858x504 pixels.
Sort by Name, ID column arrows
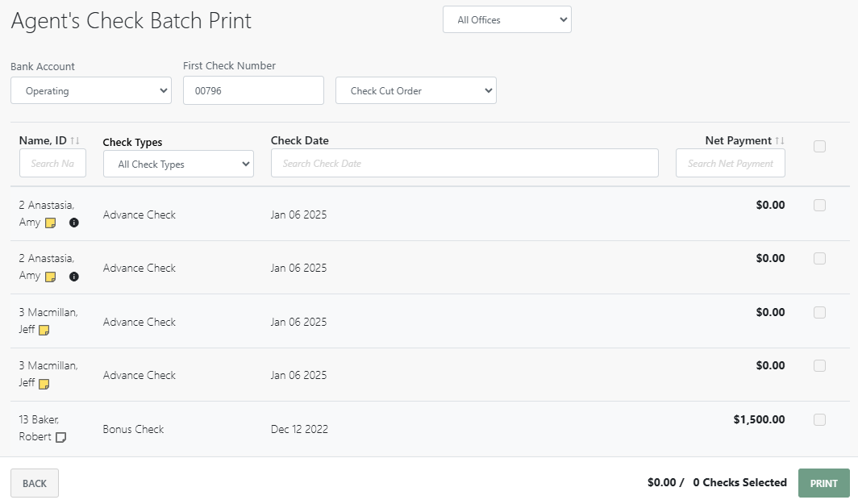click(x=75, y=141)
